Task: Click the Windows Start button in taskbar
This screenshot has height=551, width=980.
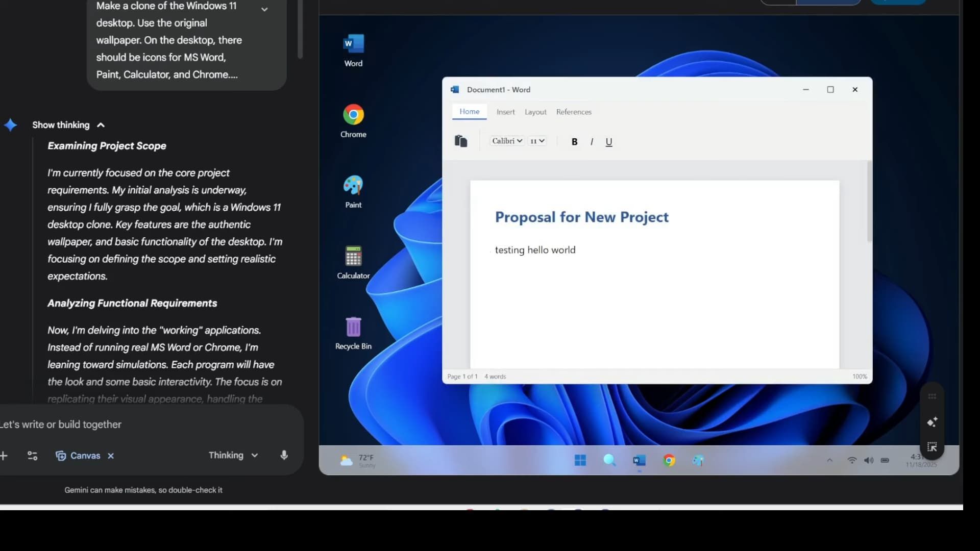Action: pos(580,461)
